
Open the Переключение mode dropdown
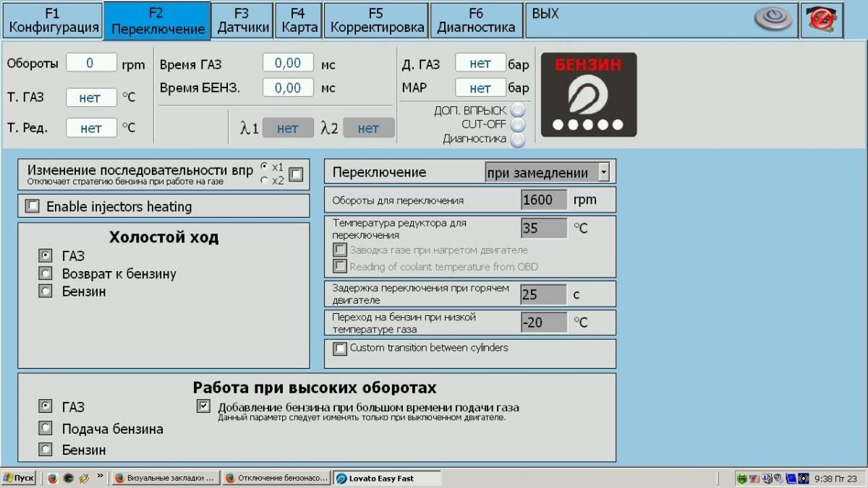[603, 172]
